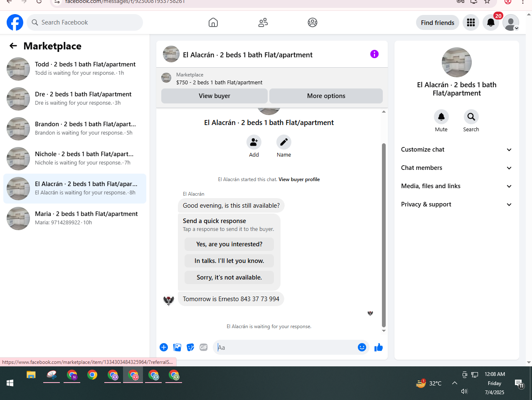Send quick reply 'In talks. I'll let you know.'
532x400 pixels.
coord(229,261)
